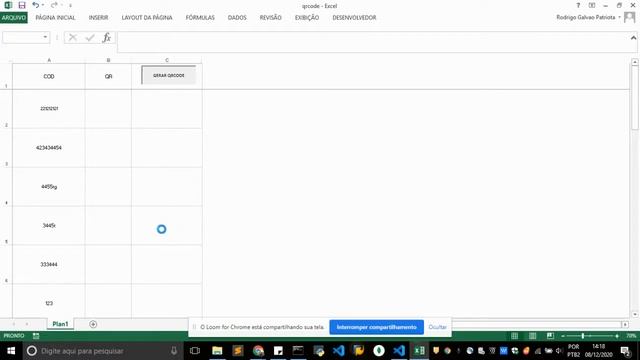Click Interromper compartilhamento button
640x360 pixels.
[376, 327]
